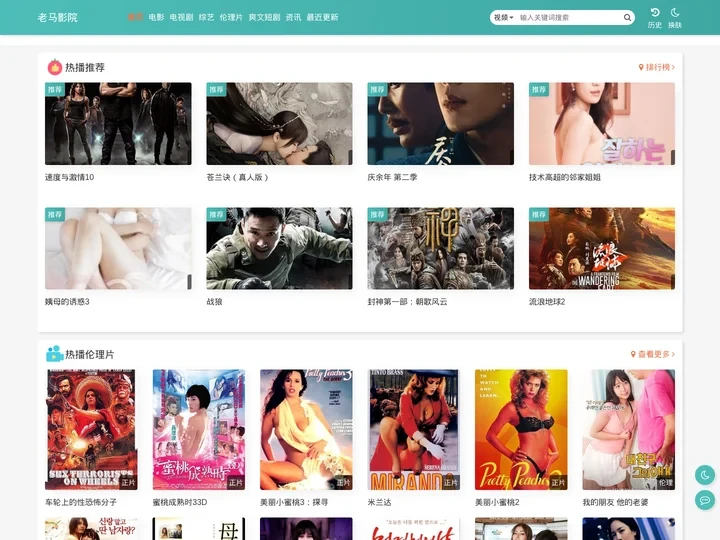The width and height of the screenshot is (720, 540).
Task: Open the 封神第一部：朝歌风云 thumbnail
Action: click(x=440, y=248)
